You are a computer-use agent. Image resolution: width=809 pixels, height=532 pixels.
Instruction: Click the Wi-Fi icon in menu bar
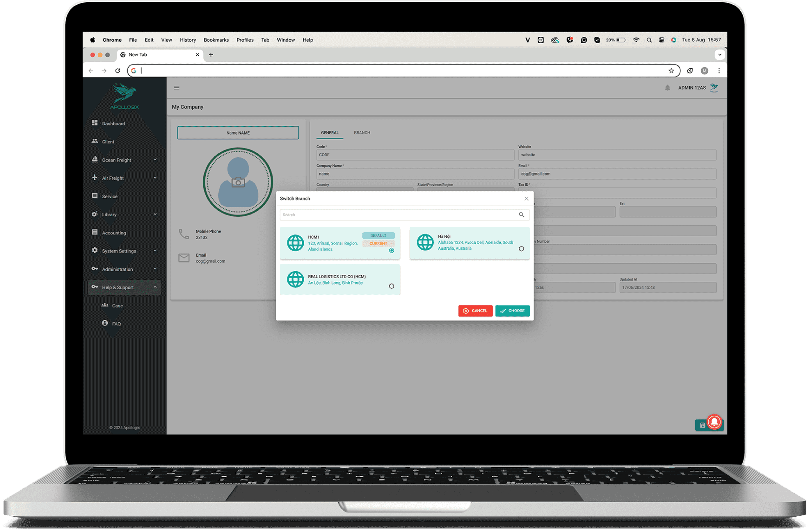click(x=636, y=40)
